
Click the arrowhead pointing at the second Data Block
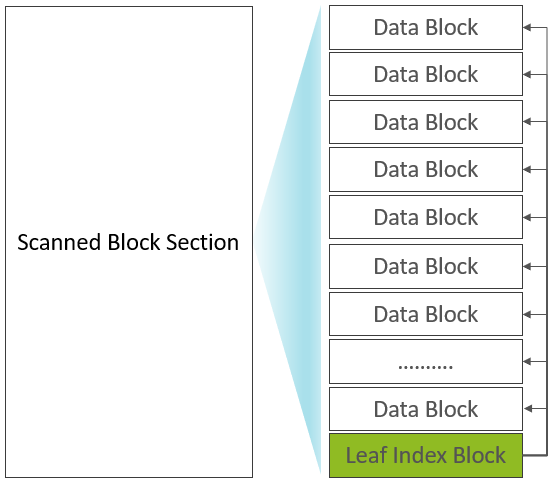pyautogui.click(x=527, y=74)
